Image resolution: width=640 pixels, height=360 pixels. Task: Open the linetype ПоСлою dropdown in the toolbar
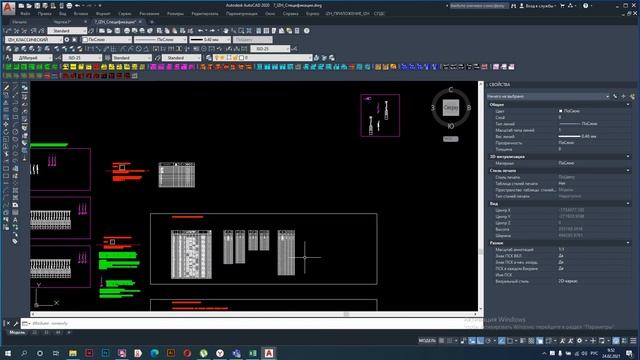pyautogui.click(x=160, y=40)
